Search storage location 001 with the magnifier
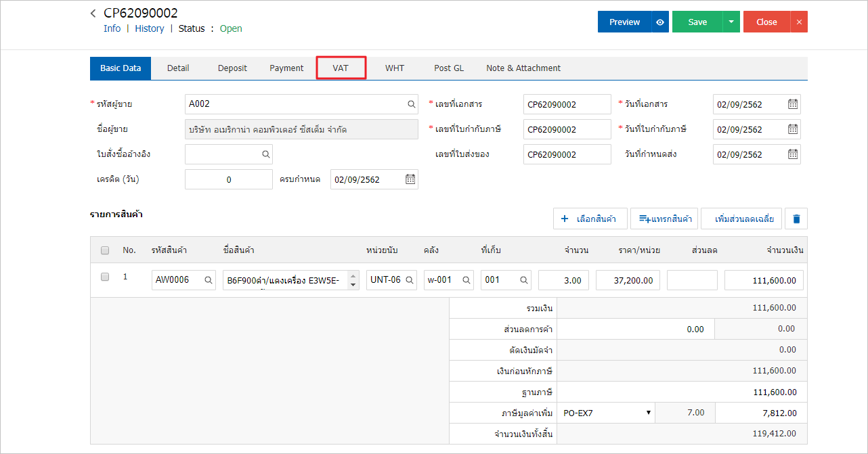The width and height of the screenshot is (868, 454). 524,280
